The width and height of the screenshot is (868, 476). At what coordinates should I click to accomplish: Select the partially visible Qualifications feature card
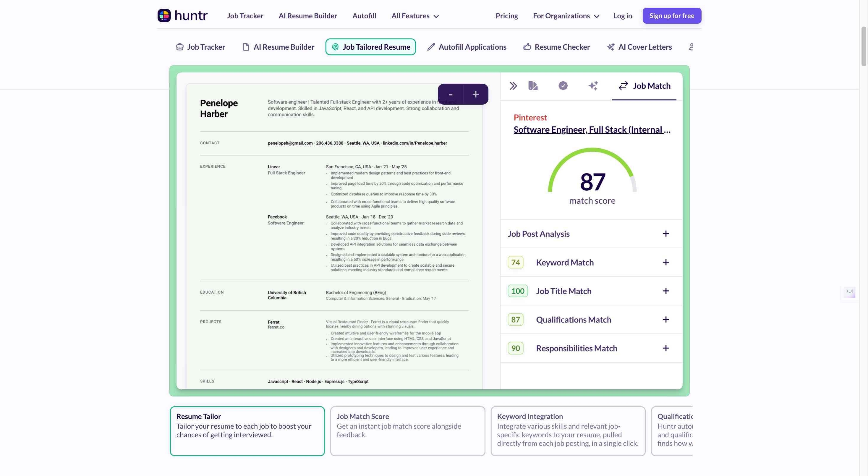click(672, 431)
